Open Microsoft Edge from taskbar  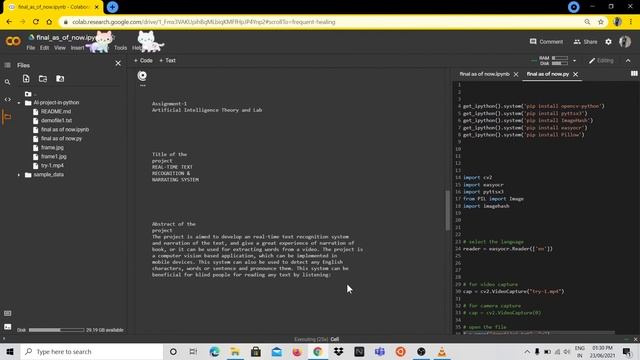[214, 351]
